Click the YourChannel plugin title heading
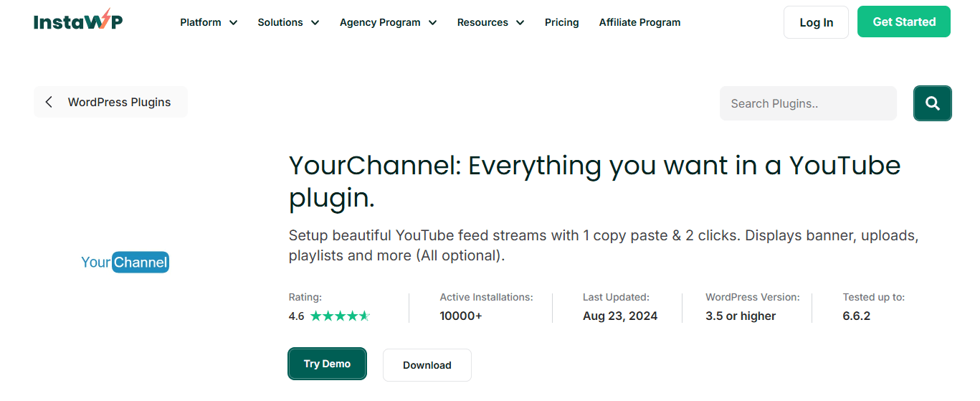 point(594,181)
